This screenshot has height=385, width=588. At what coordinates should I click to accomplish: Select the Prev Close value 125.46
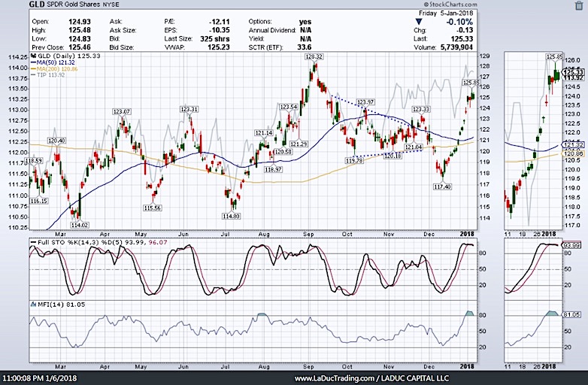click(x=80, y=47)
